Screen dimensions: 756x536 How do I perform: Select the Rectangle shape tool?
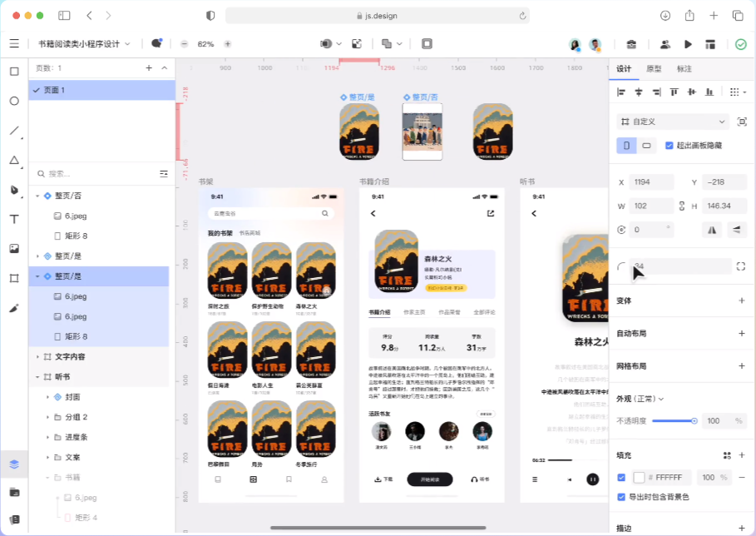12,72
